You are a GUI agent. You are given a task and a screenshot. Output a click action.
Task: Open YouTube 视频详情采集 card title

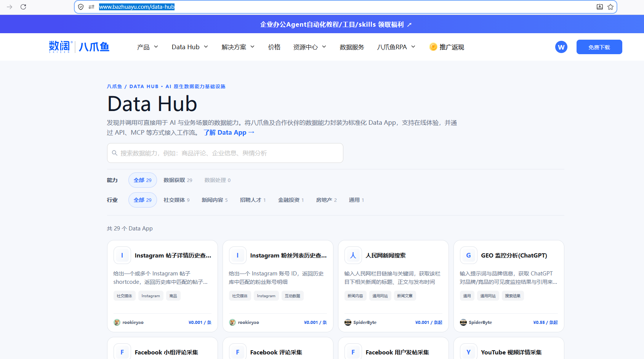511,352
